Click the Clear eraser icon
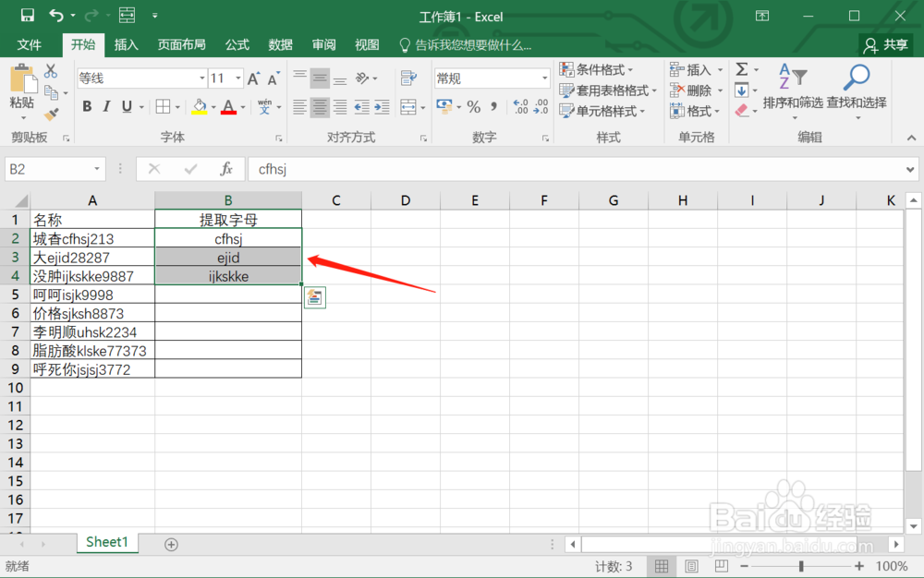 pyautogui.click(x=742, y=111)
